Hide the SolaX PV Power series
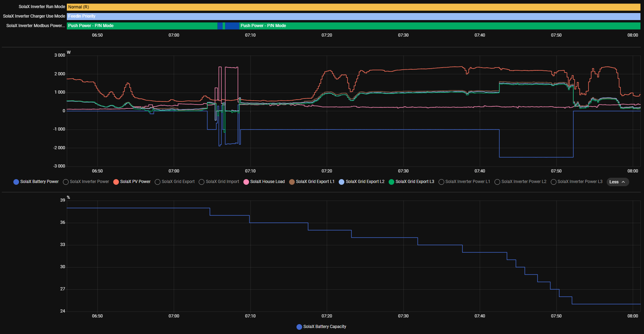Screen dimensions: 644x334 [132, 182]
